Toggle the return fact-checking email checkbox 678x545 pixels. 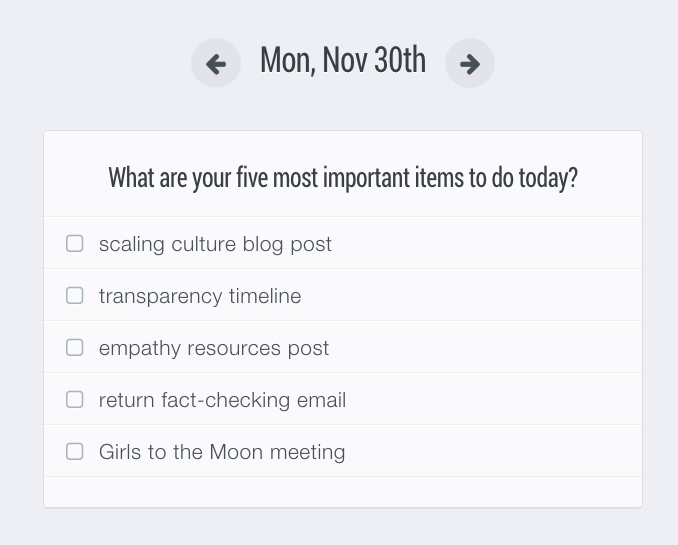[75, 399]
